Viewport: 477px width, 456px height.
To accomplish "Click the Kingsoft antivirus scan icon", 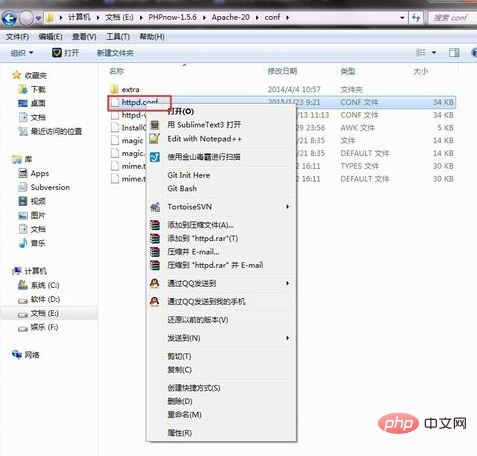I will (155, 157).
